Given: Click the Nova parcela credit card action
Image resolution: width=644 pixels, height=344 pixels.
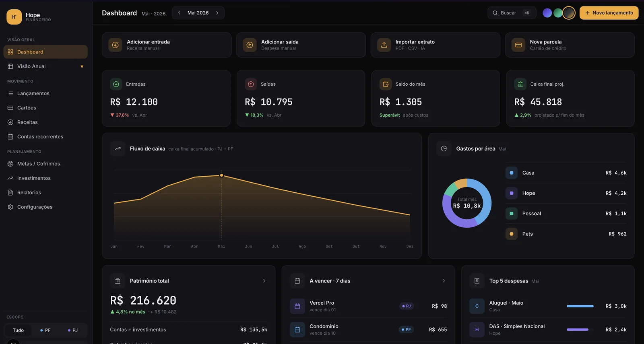Looking at the screenshot, I should pos(570,45).
